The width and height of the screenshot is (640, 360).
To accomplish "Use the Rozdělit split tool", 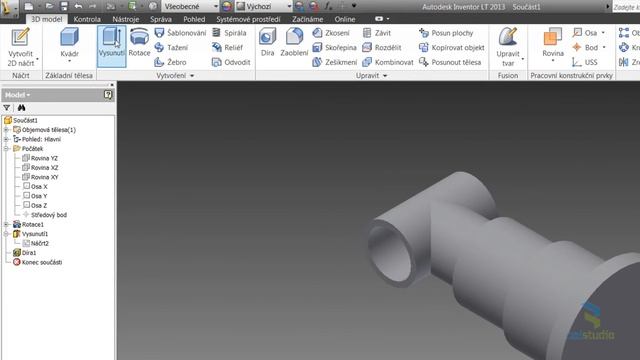I will (x=382, y=48).
